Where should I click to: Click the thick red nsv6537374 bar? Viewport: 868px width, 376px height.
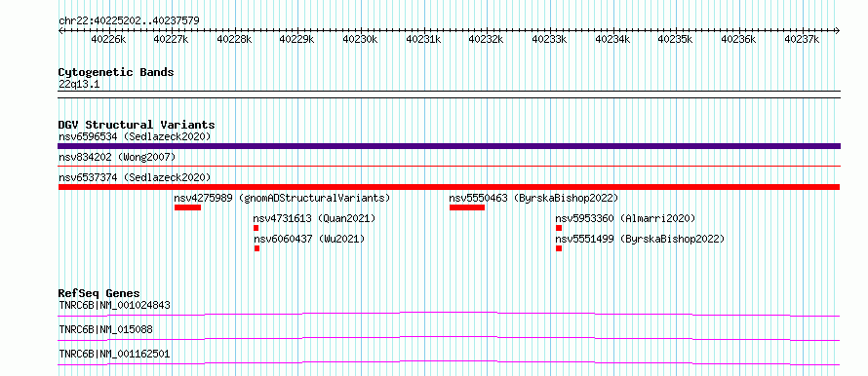pos(449,187)
